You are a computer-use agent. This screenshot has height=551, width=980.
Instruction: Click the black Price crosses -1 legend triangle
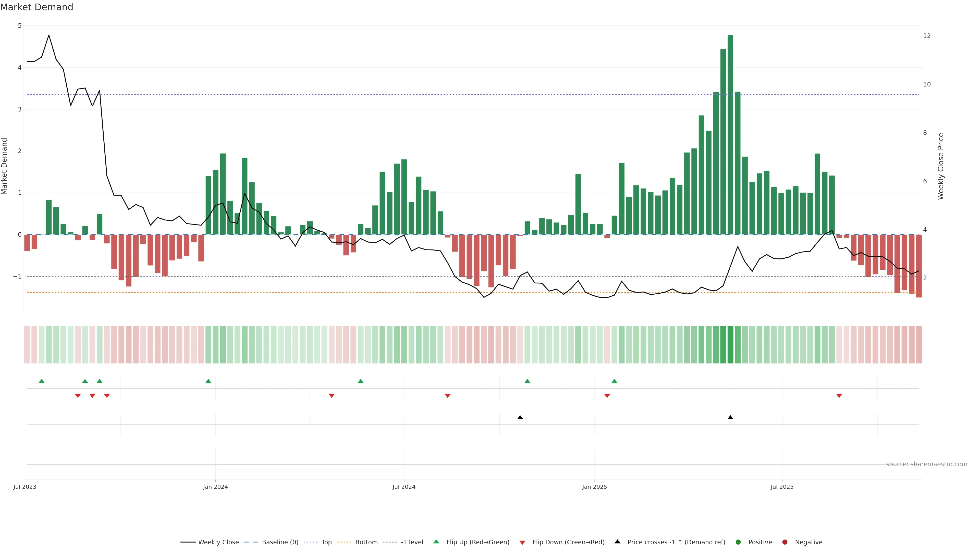[x=617, y=542]
